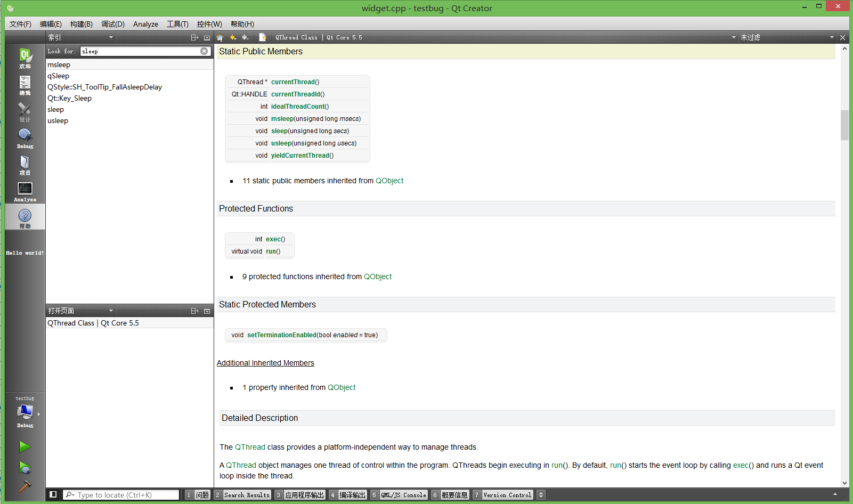
Task: Follow the yieldCurrentThread() link
Action: tap(300, 156)
